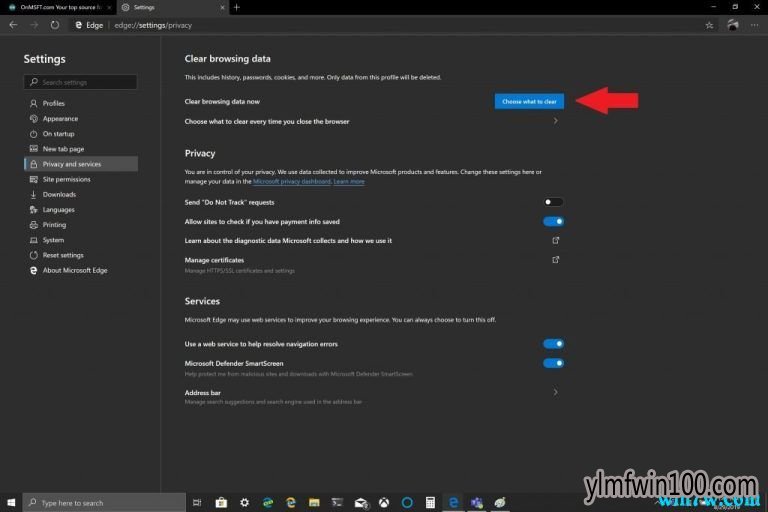Open Site permissions settings
Screen dimensions: 768x512
coord(81,179)
